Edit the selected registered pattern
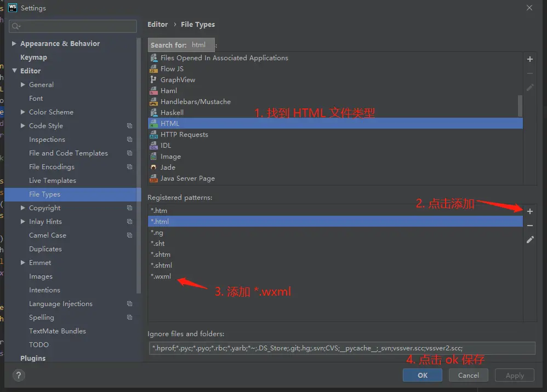The height and width of the screenshot is (392, 547). 530,239
